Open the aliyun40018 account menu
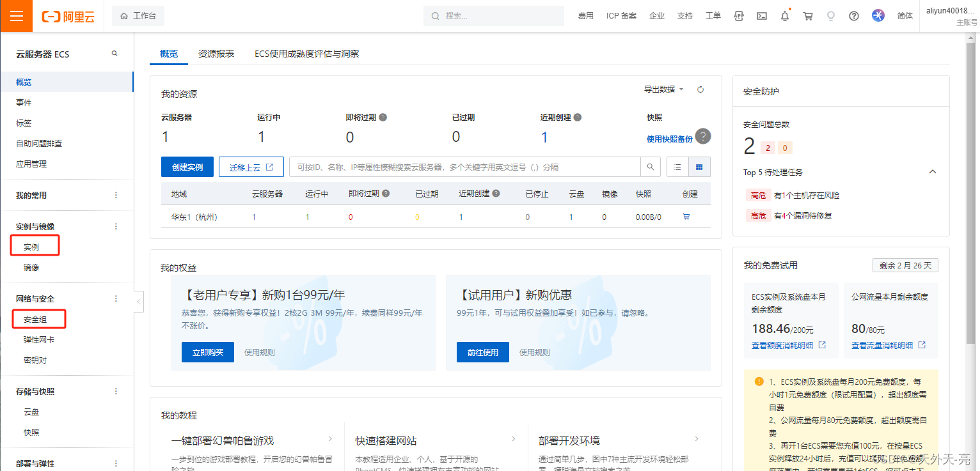980x471 pixels. [952, 16]
